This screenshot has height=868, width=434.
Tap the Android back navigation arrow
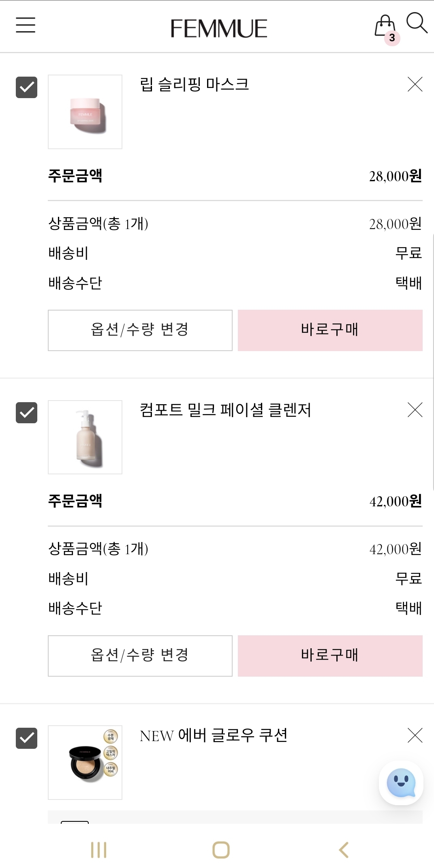click(x=344, y=850)
